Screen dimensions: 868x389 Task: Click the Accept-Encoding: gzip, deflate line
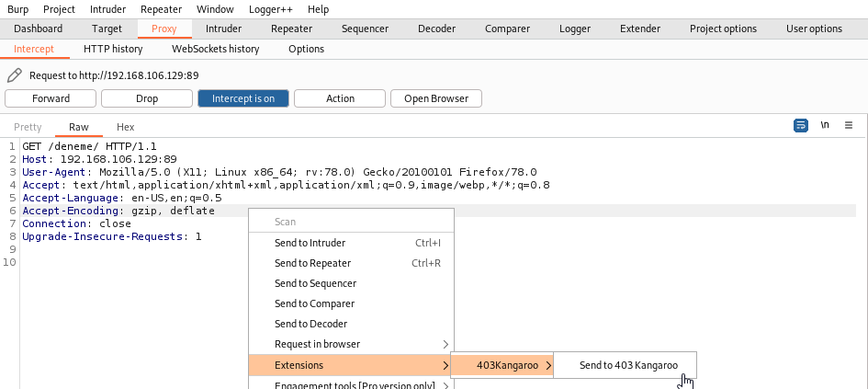[118, 212]
